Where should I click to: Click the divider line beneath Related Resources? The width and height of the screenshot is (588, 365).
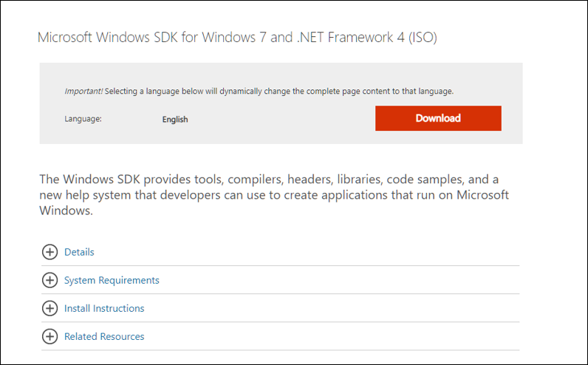280,350
